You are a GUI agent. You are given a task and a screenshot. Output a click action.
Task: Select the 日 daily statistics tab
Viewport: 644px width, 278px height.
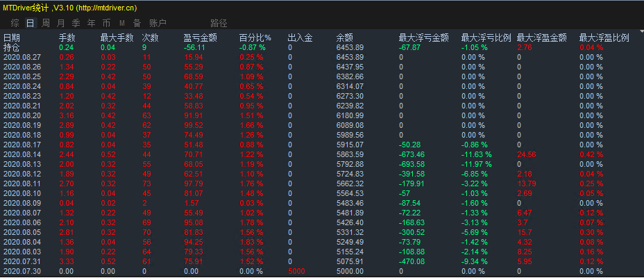pos(30,23)
